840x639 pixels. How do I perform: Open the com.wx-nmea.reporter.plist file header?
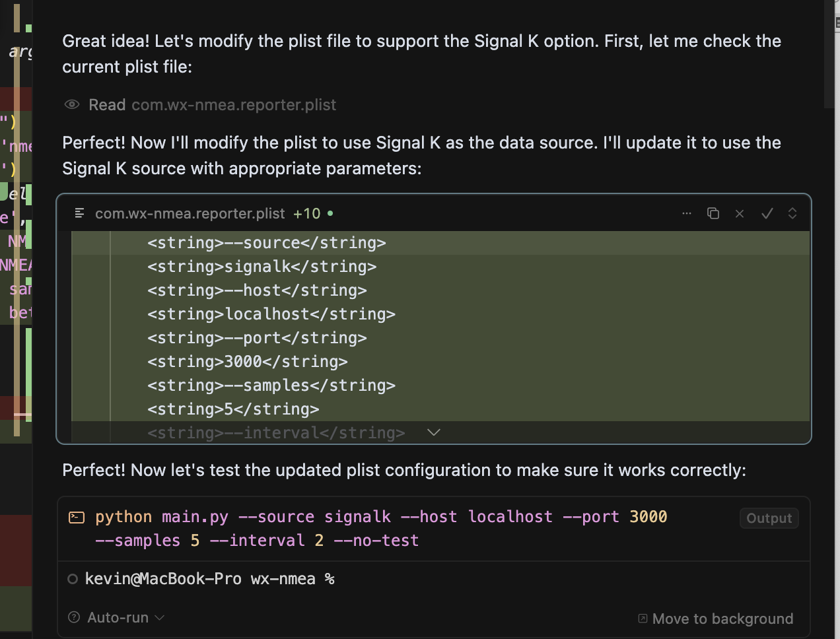[190, 213]
